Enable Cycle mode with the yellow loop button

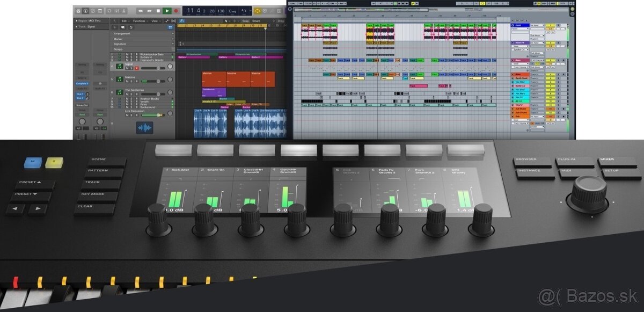coord(257,10)
